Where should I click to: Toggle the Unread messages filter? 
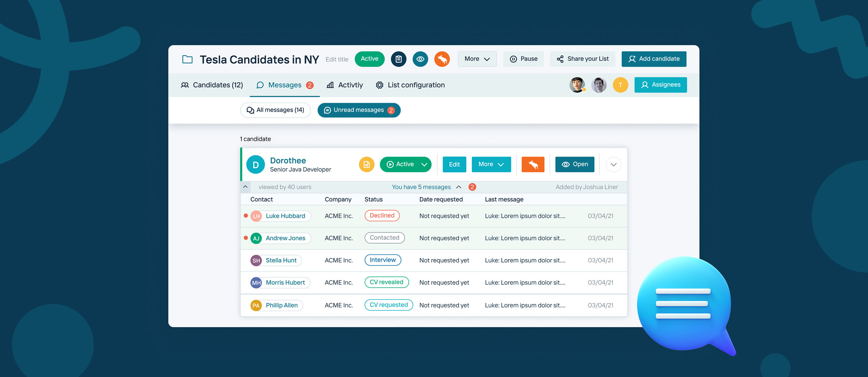tap(359, 110)
